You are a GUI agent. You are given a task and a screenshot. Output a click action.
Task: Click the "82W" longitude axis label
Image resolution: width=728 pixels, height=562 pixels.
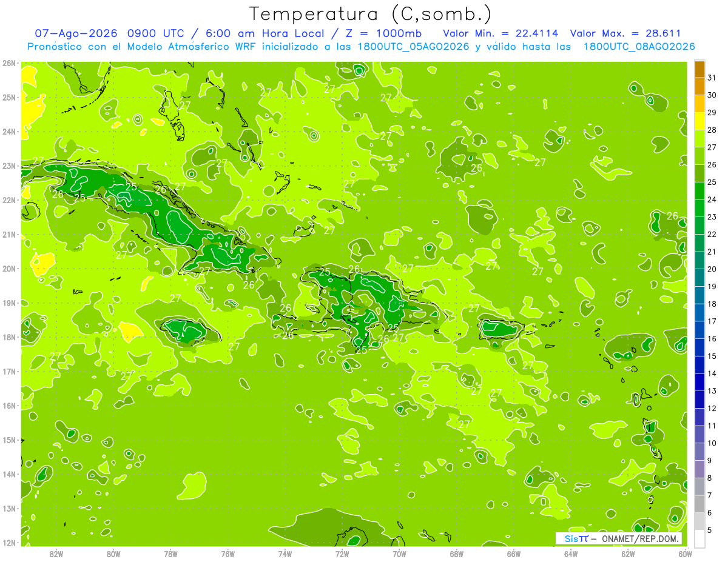[x=56, y=554]
